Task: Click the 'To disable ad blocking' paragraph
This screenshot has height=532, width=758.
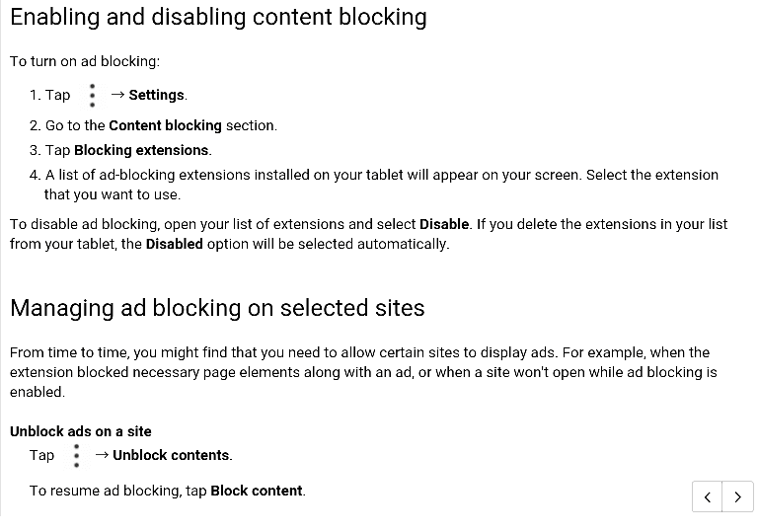Action: tap(368, 234)
